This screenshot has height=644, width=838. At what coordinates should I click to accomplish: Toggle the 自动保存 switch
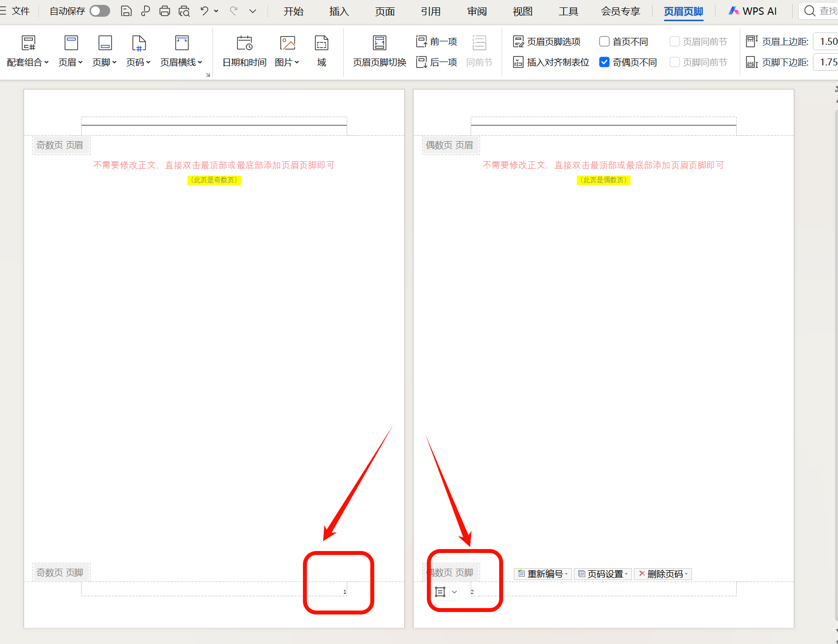click(100, 11)
